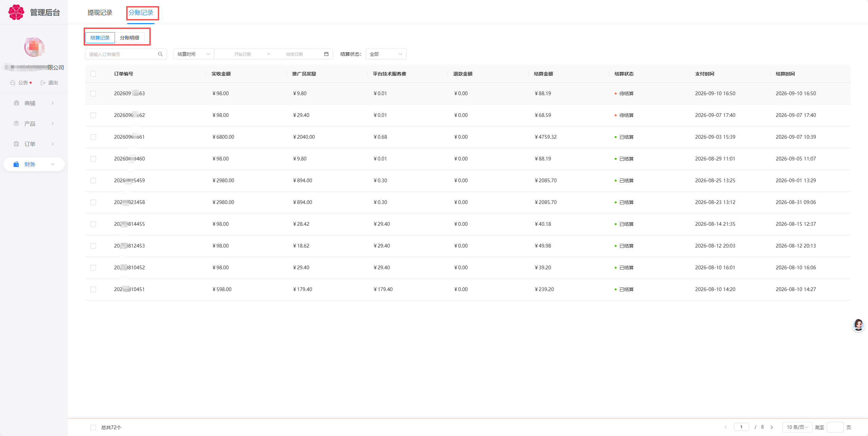
Task: Click the 财务 wallet icon
Action: click(x=16, y=164)
